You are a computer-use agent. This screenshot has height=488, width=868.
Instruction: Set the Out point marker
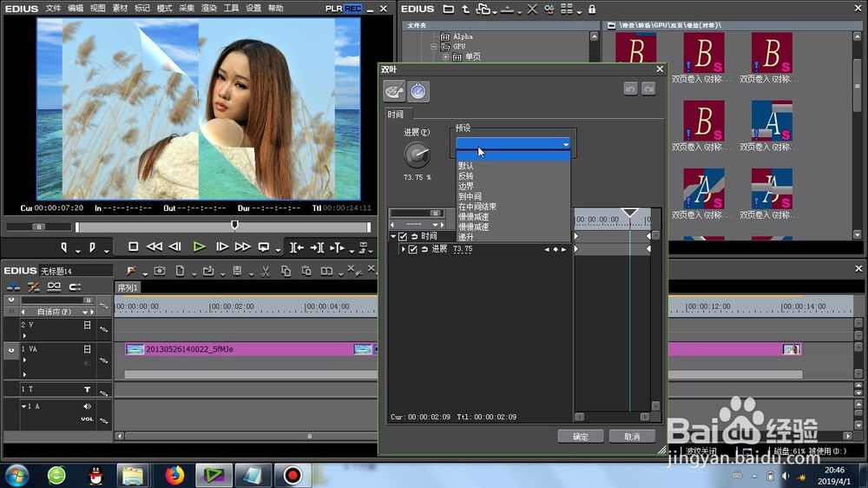(92, 247)
